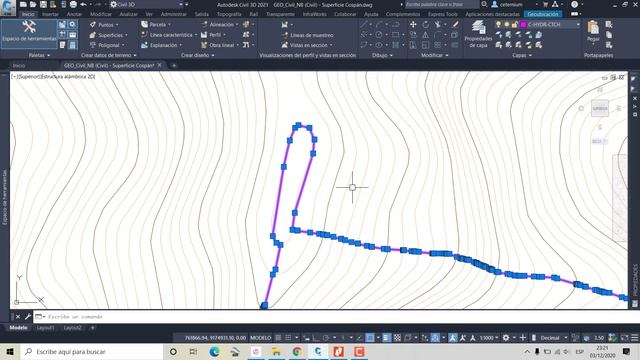The image size is (640, 360).
Task: Select the Mirror tool in Modificar
Action: [x=425, y=35]
